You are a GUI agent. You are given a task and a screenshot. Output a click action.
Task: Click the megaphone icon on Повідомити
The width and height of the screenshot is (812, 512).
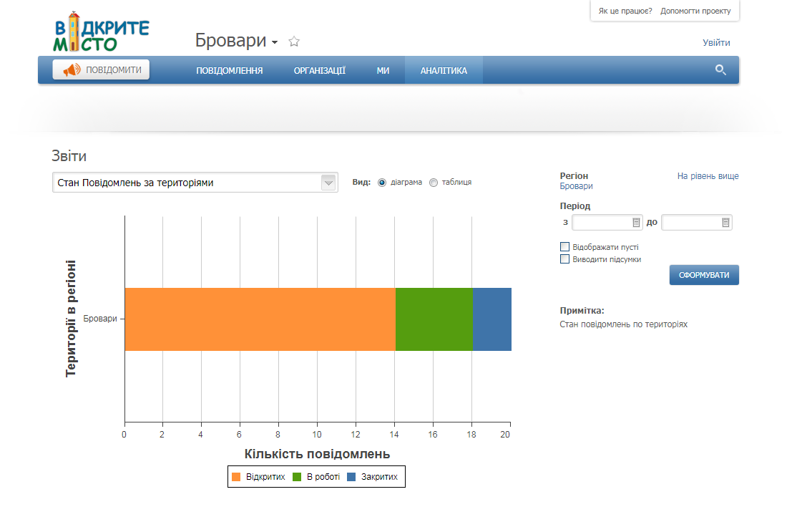(72, 69)
